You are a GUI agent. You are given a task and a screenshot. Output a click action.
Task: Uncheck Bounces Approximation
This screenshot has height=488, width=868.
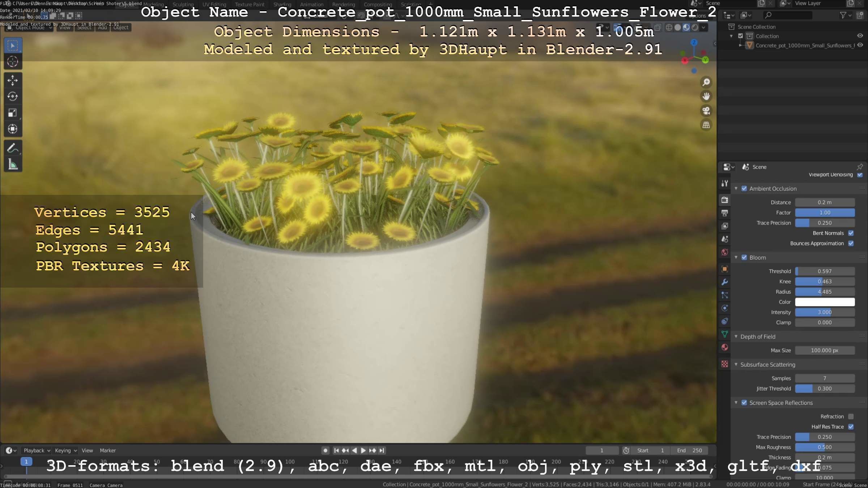pos(851,243)
